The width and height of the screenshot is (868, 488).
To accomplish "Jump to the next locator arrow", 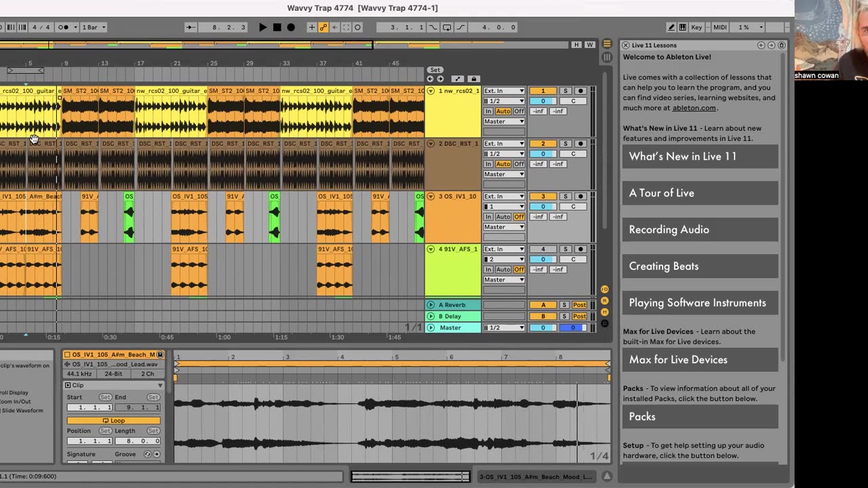I will 439,79.
